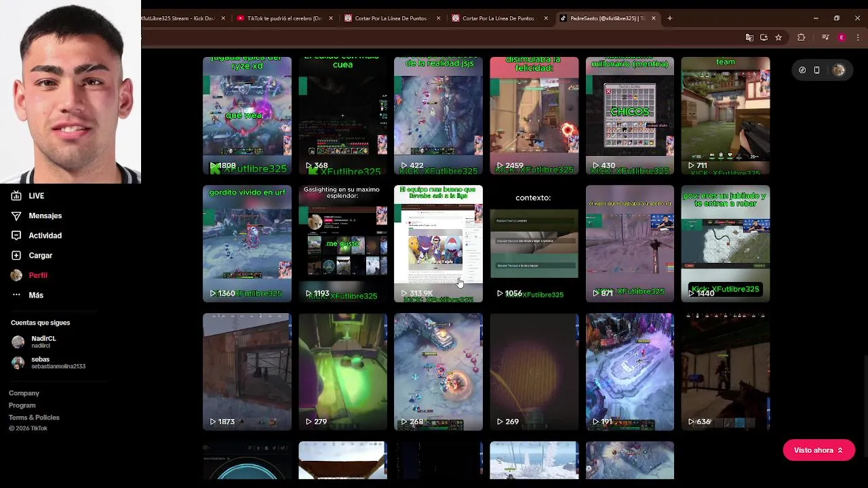Go to Perfil in the sidebar

(28, 275)
